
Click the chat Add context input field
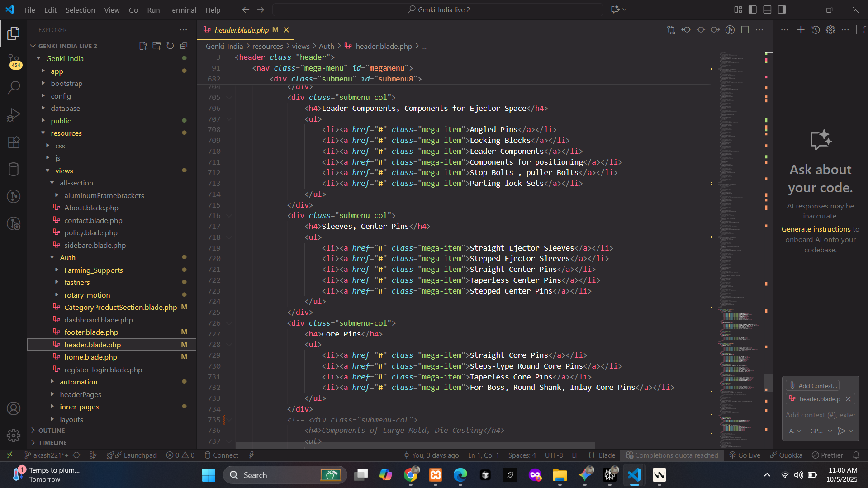point(820,415)
